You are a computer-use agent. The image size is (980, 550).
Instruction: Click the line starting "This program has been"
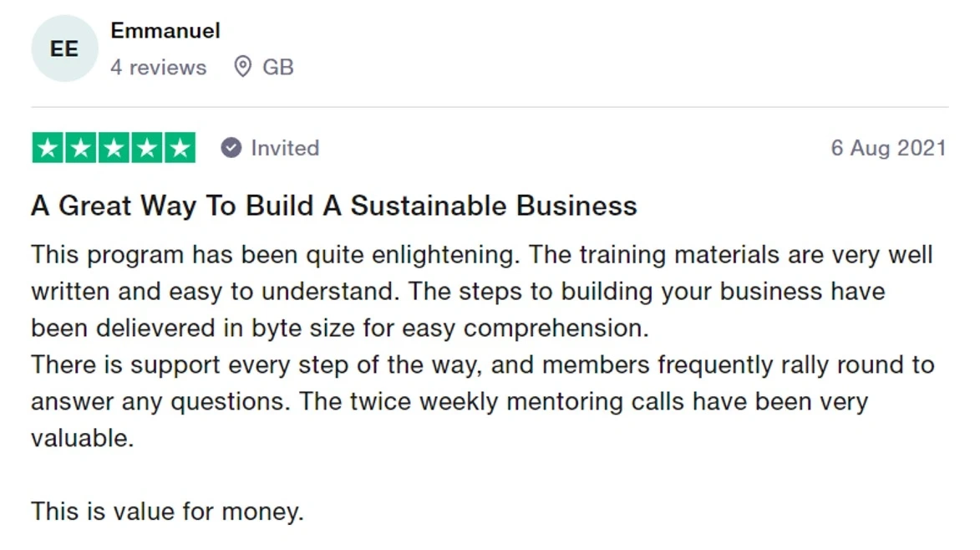pos(481,254)
